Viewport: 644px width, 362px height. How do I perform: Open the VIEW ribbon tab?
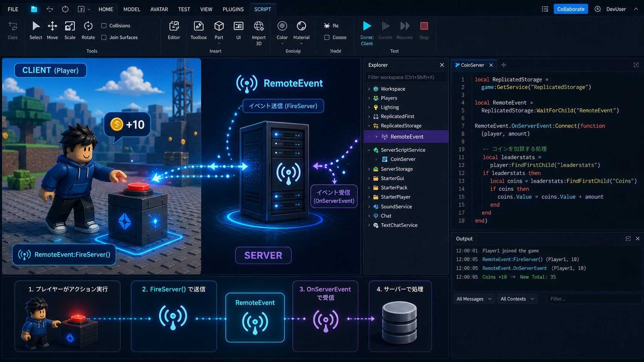point(206,9)
